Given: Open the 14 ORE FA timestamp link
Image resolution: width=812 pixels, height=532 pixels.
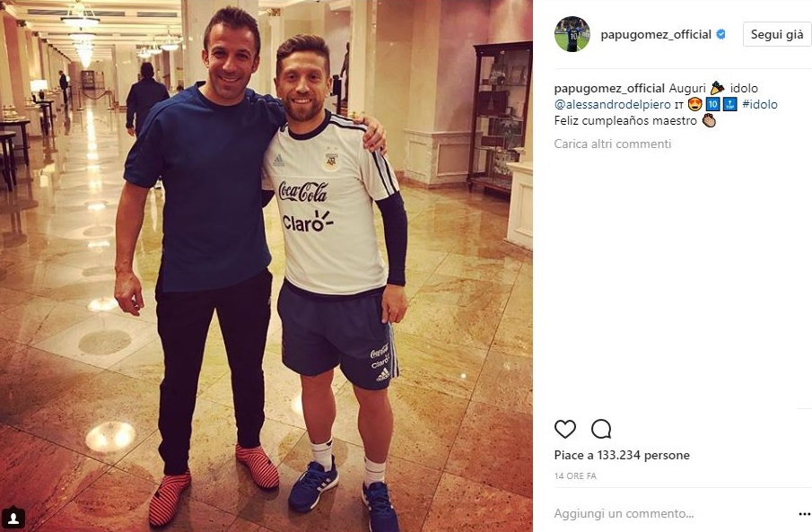Looking at the screenshot, I should pyautogui.click(x=575, y=475).
